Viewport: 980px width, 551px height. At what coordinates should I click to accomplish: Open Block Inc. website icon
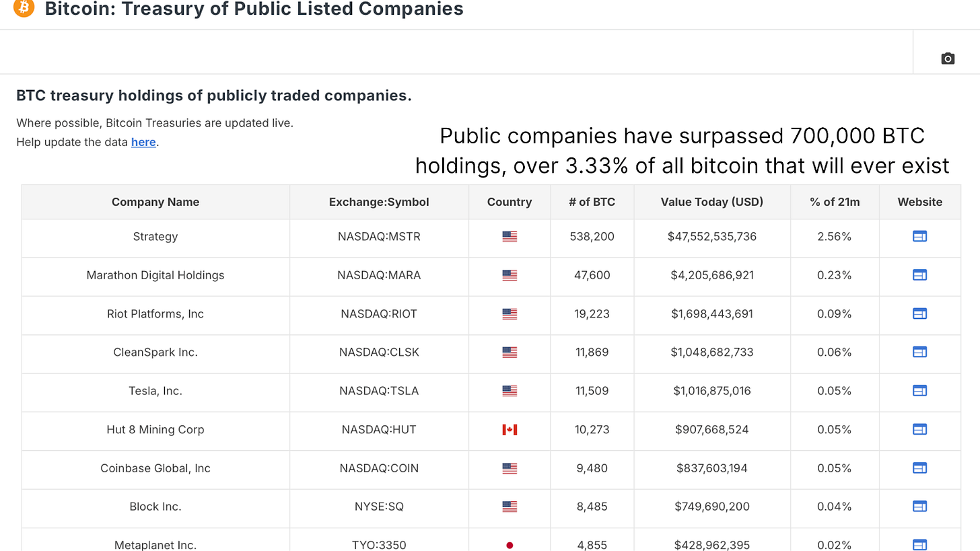(x=919, y=506)
